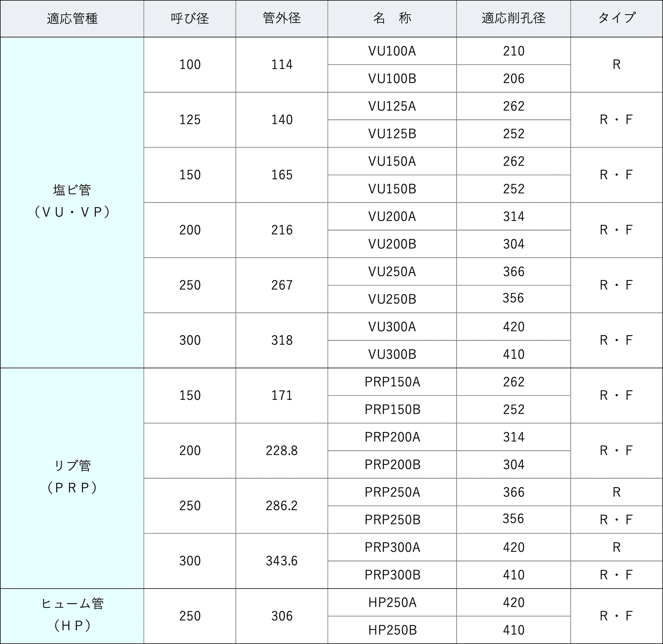The height and width of the screenshot is (644, 663).
Task: Click the VU100B name cell
Action: [x=392, y=79]
